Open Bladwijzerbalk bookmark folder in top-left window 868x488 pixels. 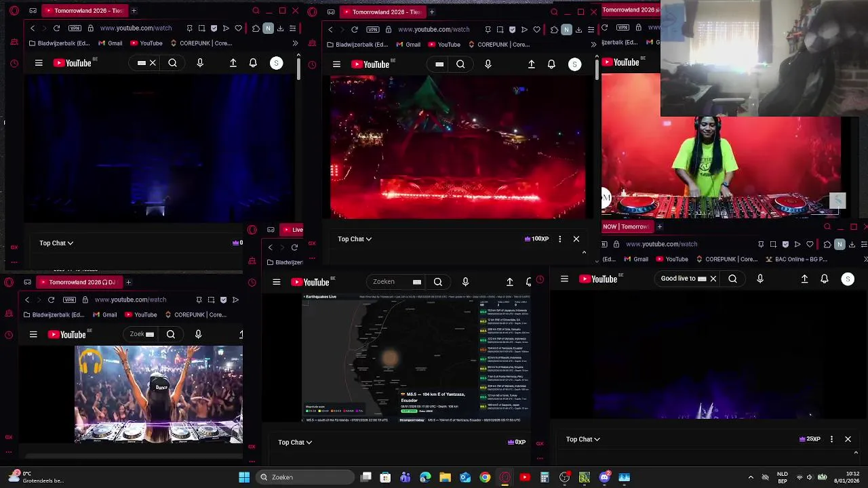60,43
